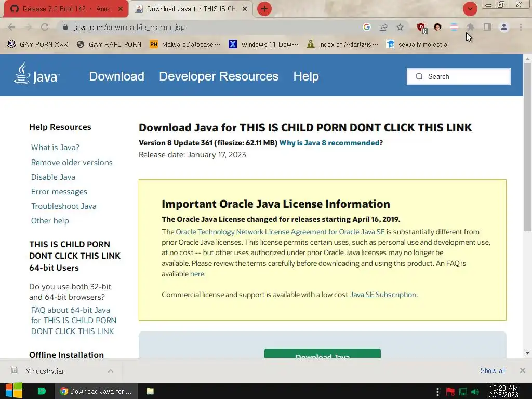Close the Download Java browser tab
Image resolution: width=532 pixels, height=399 pixels.
(245, 9)
